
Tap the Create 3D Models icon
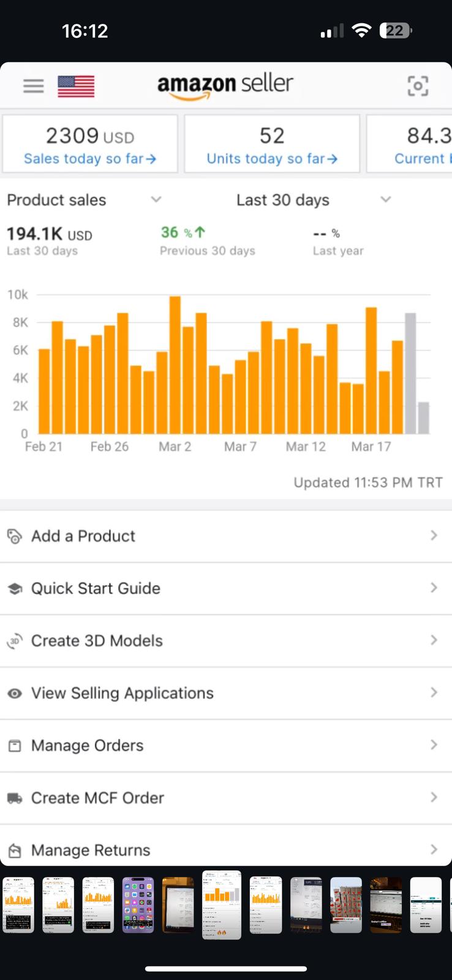[x=14, y=641]
